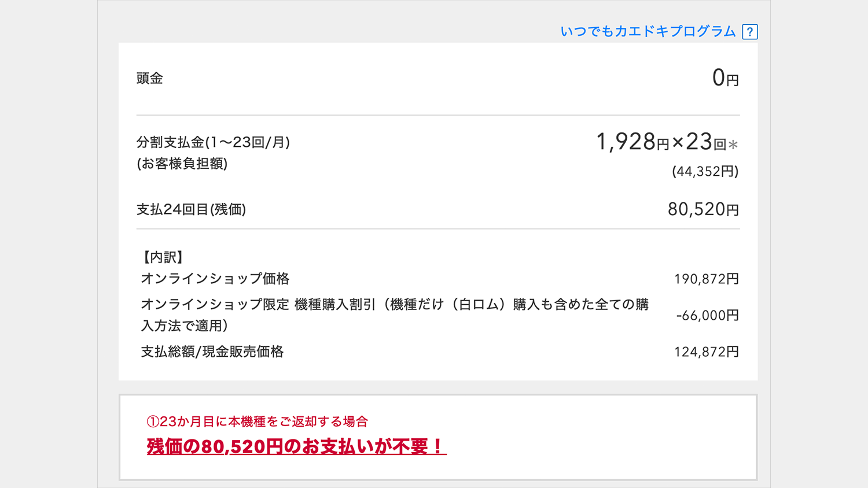Click the 支払総額/現金販売価格 label
Screen dimensions: 868x488
[212, 352]
